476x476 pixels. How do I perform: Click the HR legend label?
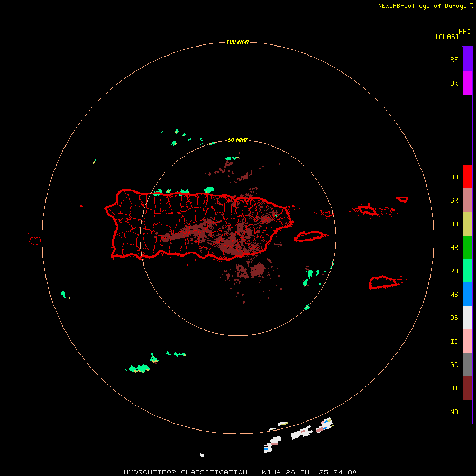[454, 248]
